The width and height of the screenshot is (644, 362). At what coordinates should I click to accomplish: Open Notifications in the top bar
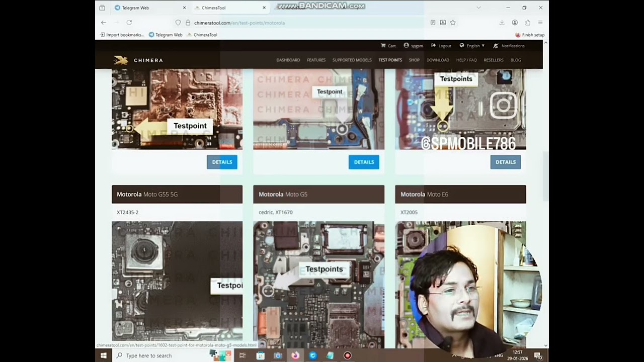click(509, 46)
